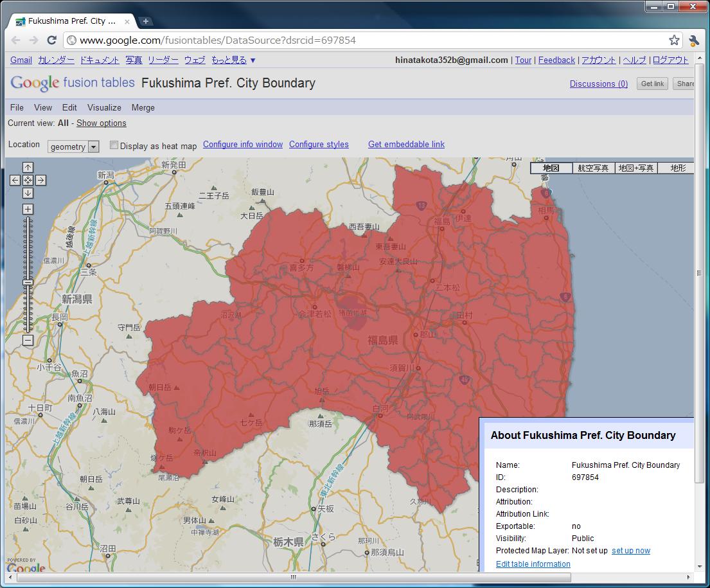Open Discussions (0)

click(x=599, y=84)
